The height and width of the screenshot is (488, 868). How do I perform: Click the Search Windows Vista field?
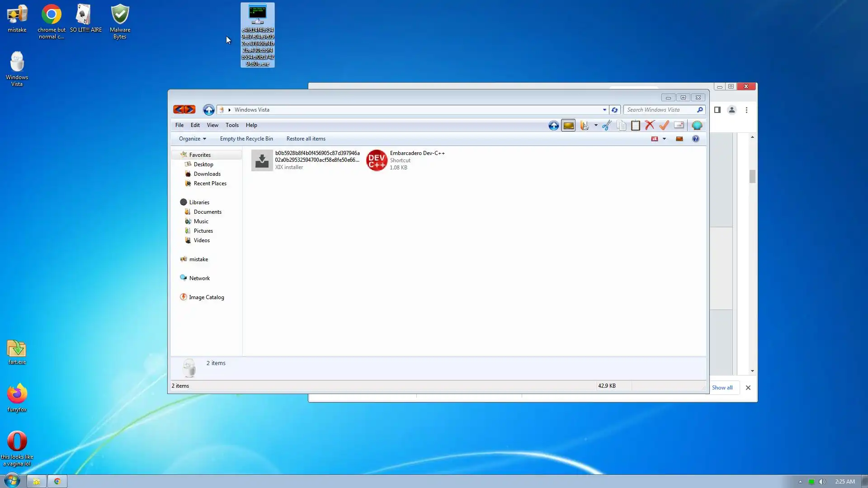660,110
